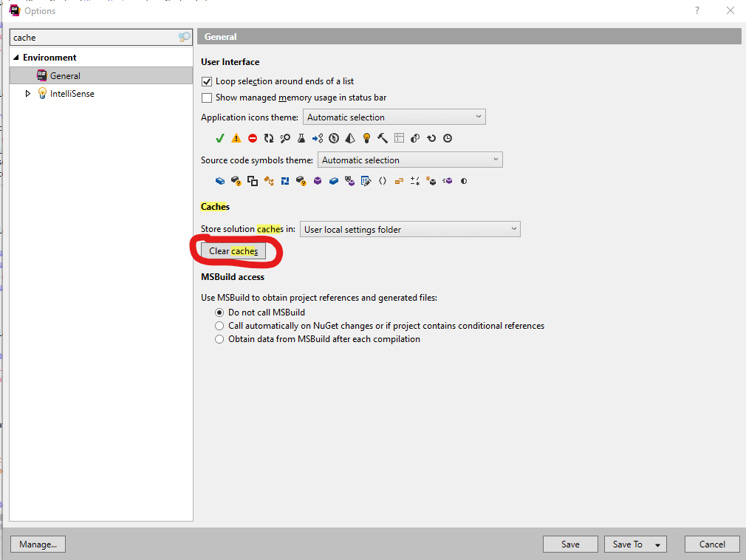
Task: Click the compass preview icon
Action: click(x=334, y=138)
